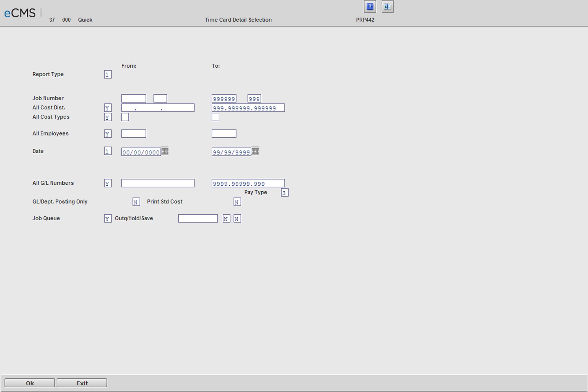Toggle the Hold N flag

click(x=226, y=218)
